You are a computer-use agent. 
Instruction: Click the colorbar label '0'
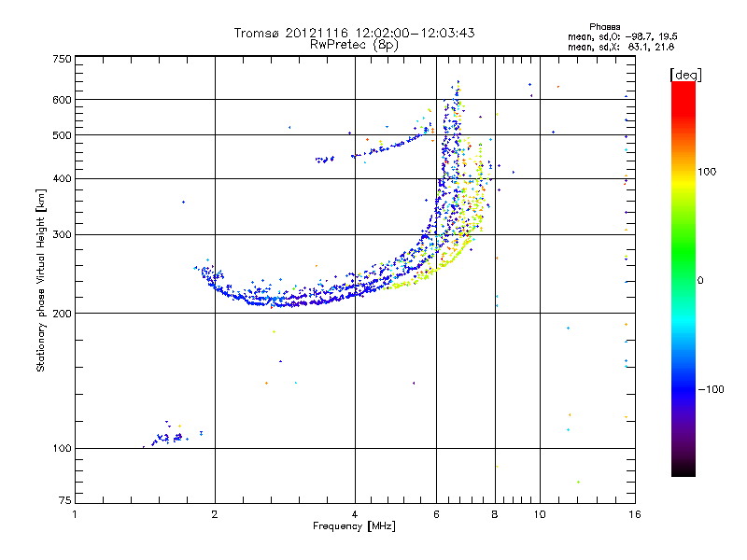point(700,281)
